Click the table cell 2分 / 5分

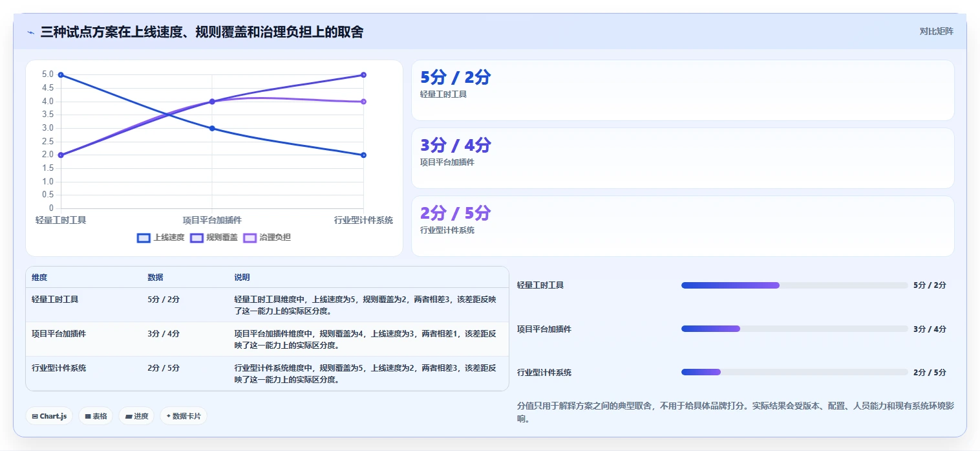[164, 368]
